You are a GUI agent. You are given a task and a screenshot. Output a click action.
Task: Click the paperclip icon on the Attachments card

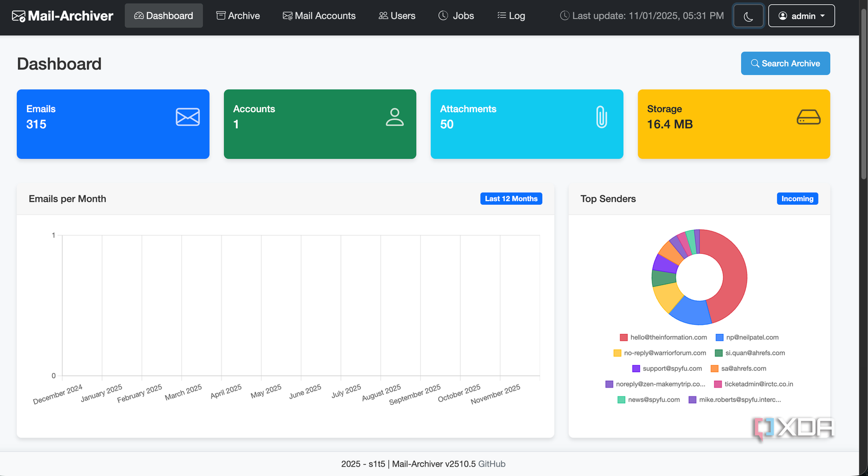coord(602,117)
